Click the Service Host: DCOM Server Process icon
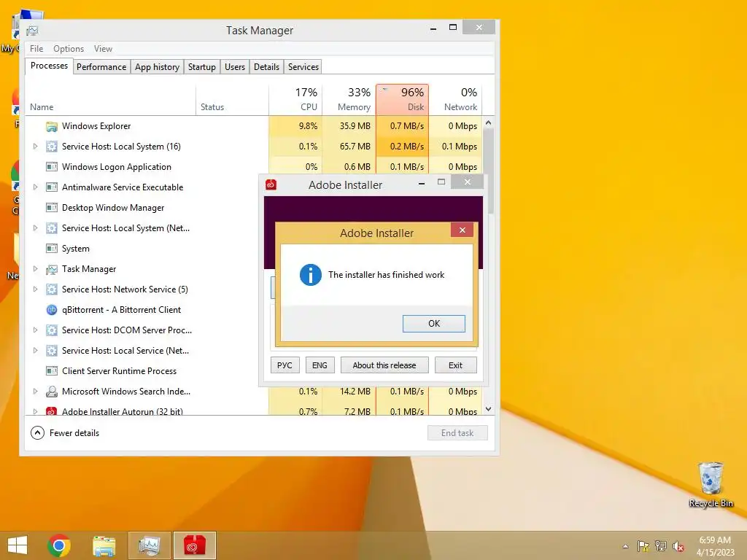 pyautogui.click(x=52, y=330)
